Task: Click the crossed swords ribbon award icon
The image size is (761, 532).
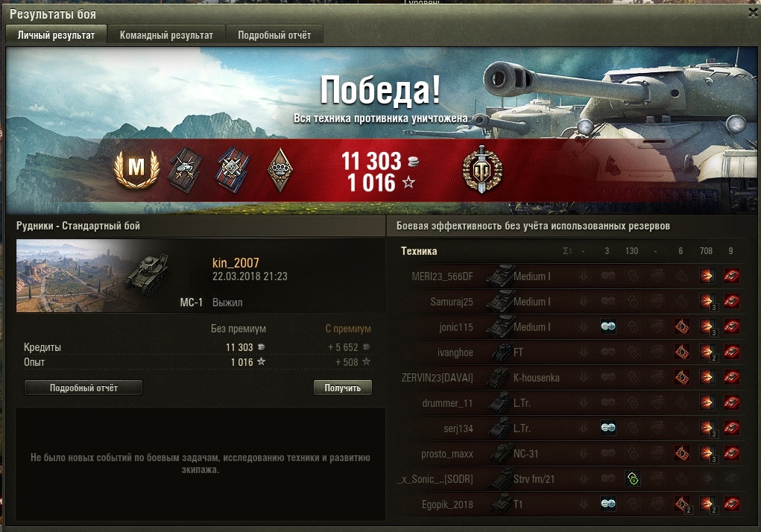Action: (x=233, y=170)
